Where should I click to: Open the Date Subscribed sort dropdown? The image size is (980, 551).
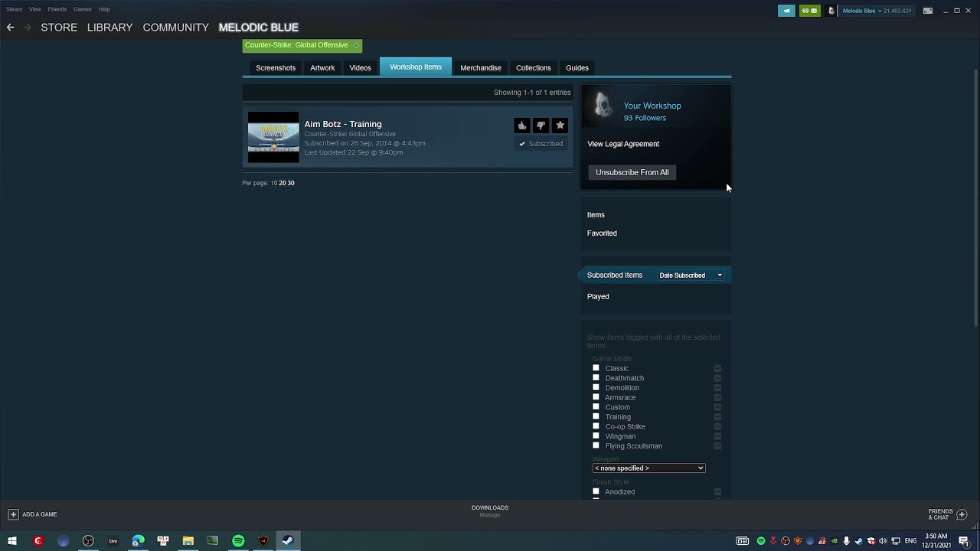click(x=690, y=275)
